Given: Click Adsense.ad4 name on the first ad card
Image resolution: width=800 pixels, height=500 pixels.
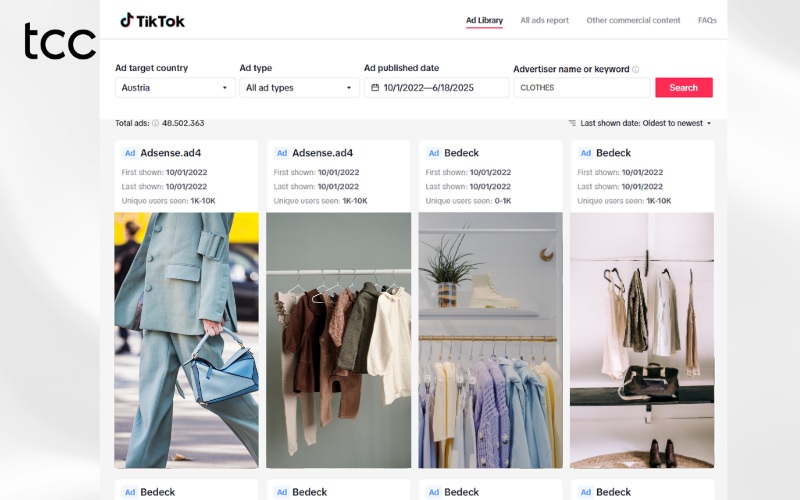Looking at the screenshot, I should click(x=170, y=153).
